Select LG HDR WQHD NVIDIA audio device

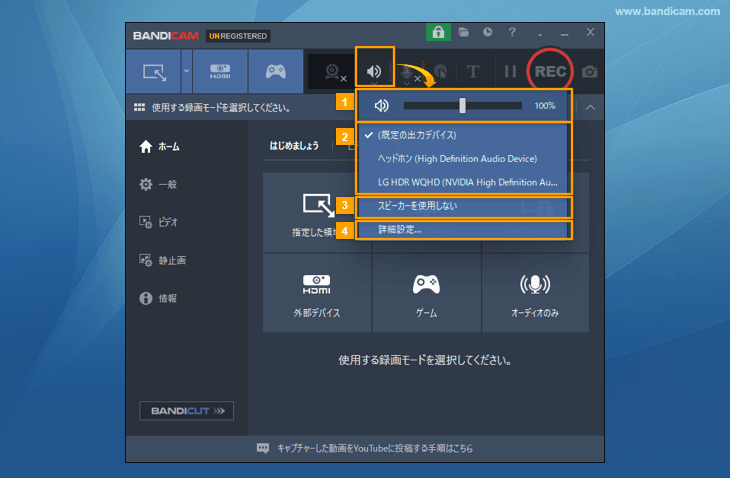point(464,182)
